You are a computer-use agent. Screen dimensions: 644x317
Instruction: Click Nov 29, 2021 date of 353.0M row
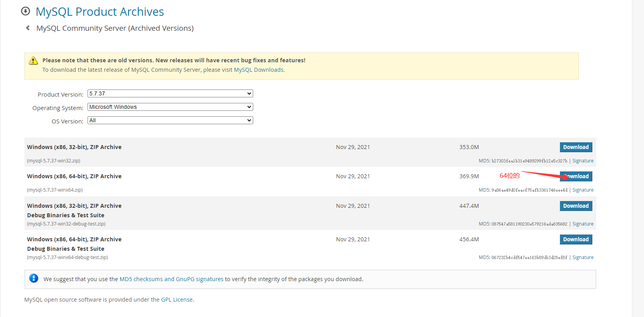[x=353, y=147]
